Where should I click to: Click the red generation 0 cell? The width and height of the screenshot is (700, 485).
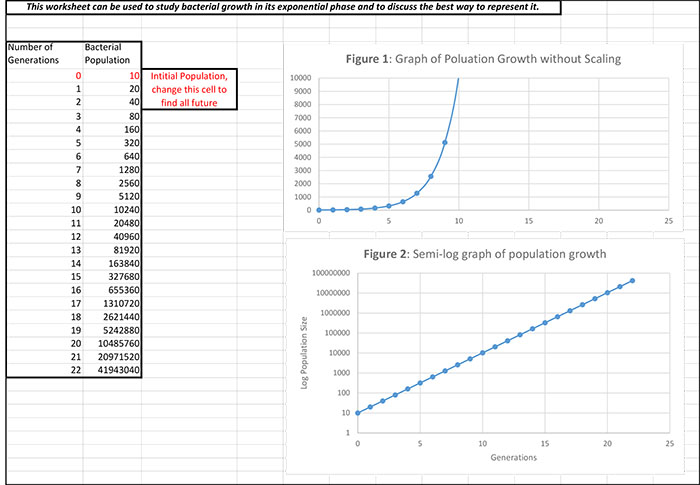(42, 75)
